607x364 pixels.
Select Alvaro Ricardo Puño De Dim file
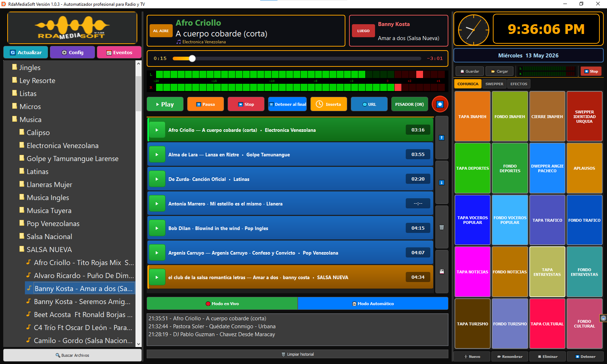pyautogui.click(x=80, y=276)
